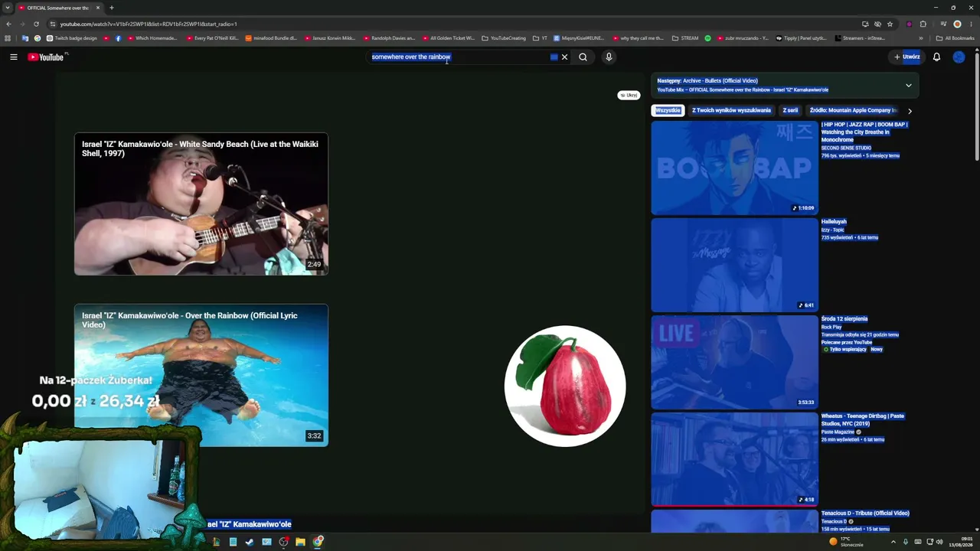Open the STREAM bookmark folder
This screenshot has width=980, height=551.
tap(685, 38)
